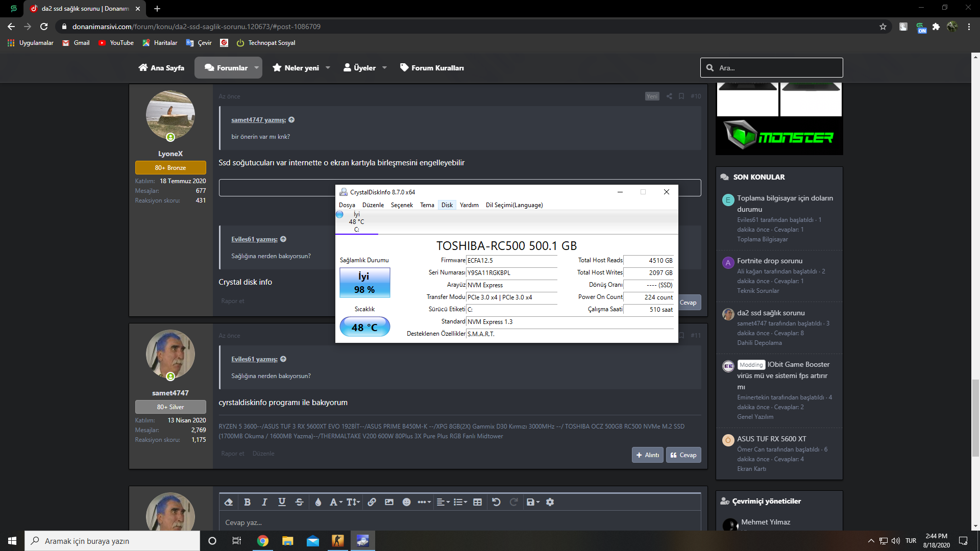This screenshot has height=551, width=980.
Task: Undo last edit in reply editor
Action: coord(496,502)
